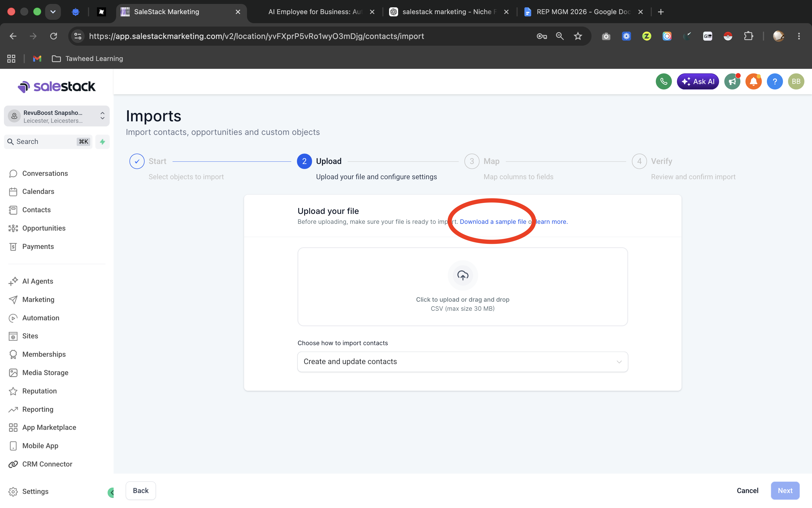The height and width of the screenshot is (508, 812).
Task: Bookmark this page with the star
Action: pyautogui.click(x=578, y=36)
